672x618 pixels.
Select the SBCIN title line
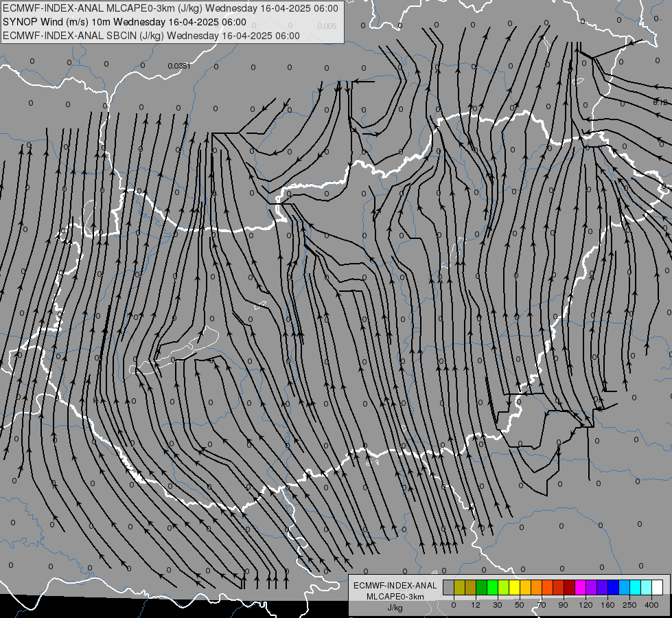[151, 36]
